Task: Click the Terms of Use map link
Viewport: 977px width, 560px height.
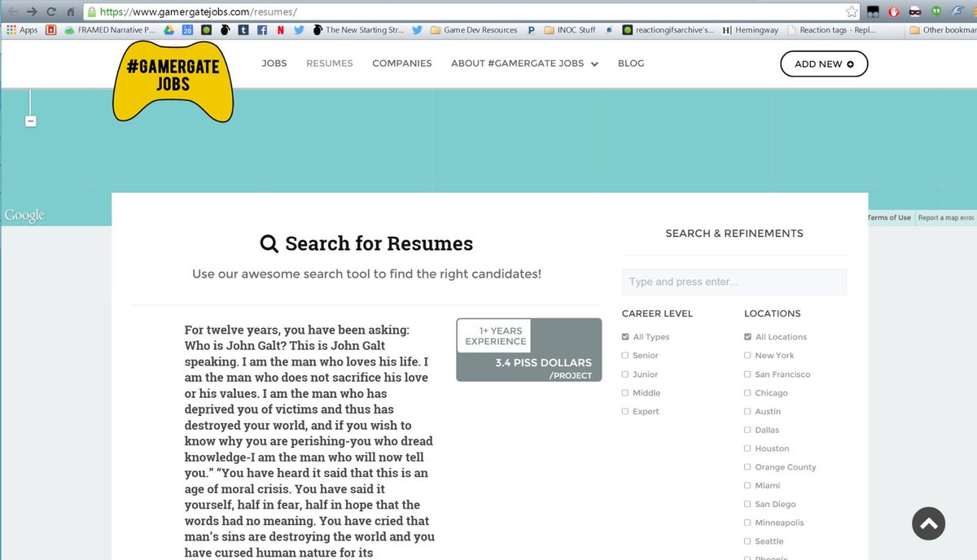Action: [889, 217]
